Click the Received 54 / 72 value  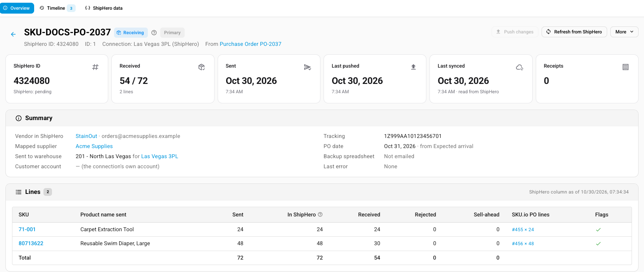pyautogui.click(x=134, y=81)
